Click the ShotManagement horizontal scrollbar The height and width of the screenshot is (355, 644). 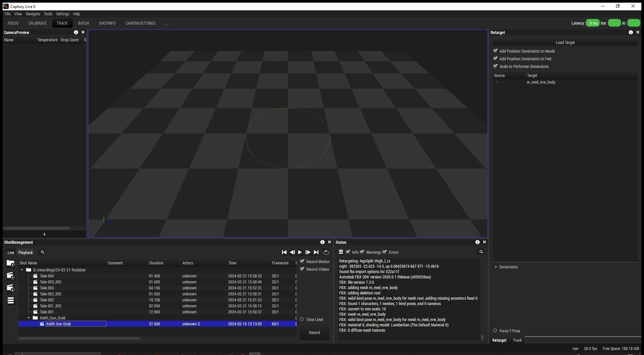[x=79, y=338]
